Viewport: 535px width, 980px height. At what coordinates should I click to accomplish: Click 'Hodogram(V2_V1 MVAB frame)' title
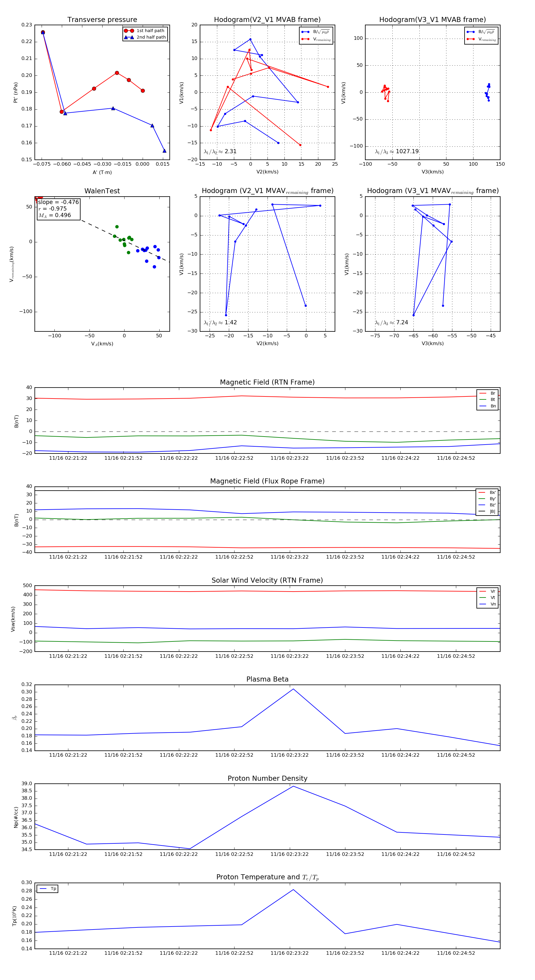tap(267, 19)
